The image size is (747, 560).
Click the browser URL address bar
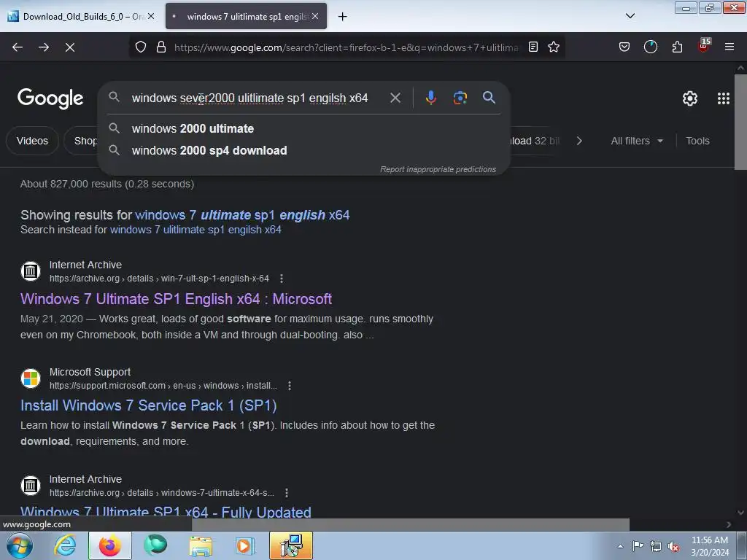(346, 47)
